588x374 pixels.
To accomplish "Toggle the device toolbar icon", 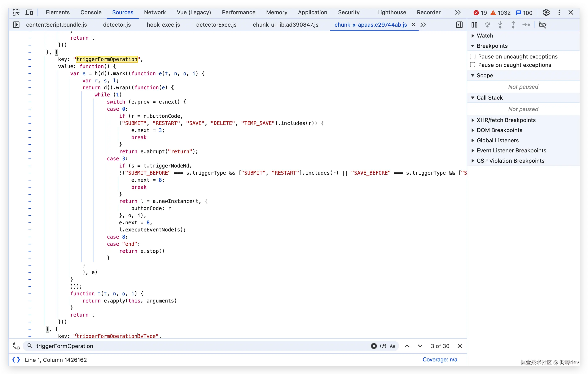I will coord(29,12).
